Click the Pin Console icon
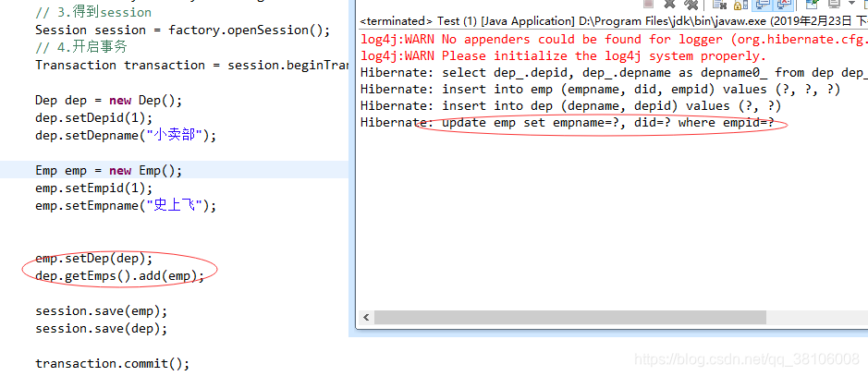 (813, 4)
